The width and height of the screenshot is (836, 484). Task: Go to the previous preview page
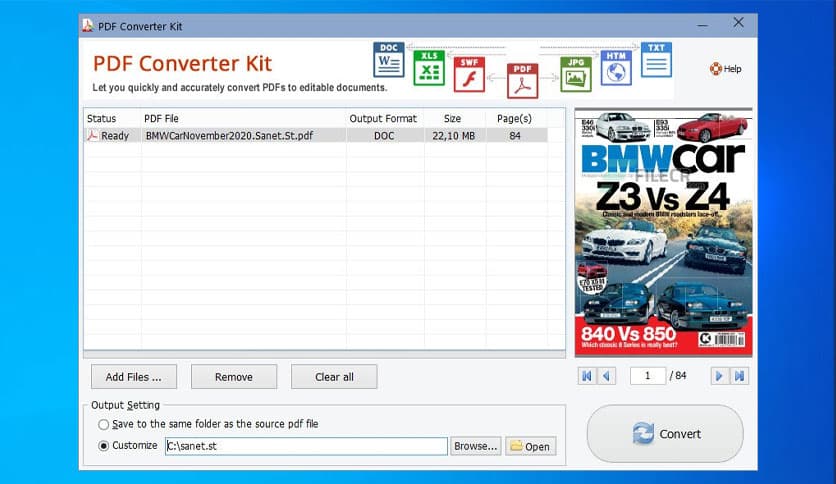pyautogui.click(x=607, y=376)
